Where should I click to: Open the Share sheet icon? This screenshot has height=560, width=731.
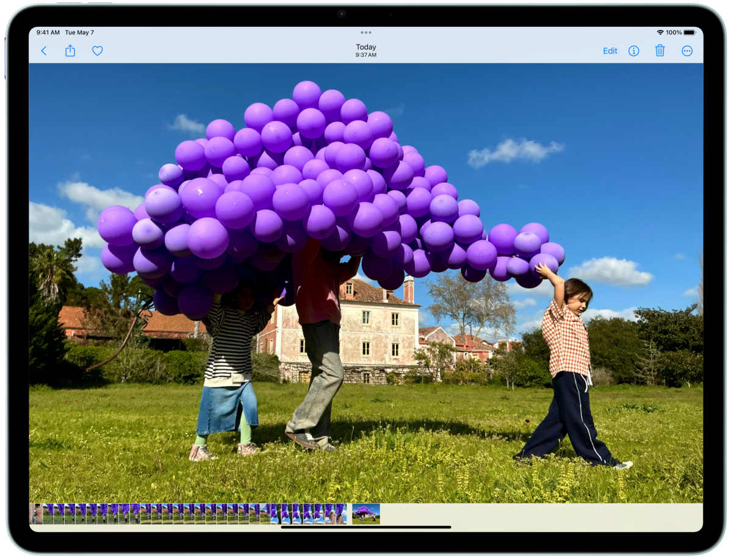[x=70, y=50]
